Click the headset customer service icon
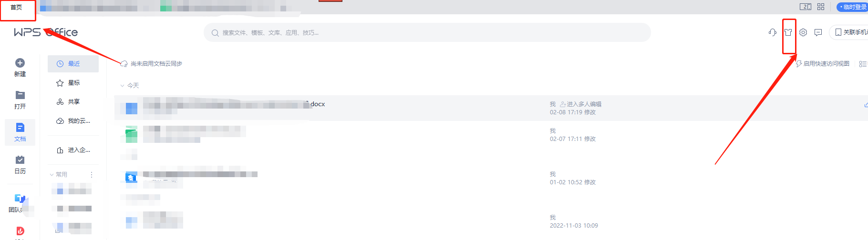The height and width of the screenshot is (240, 868). tap(773, 32)
